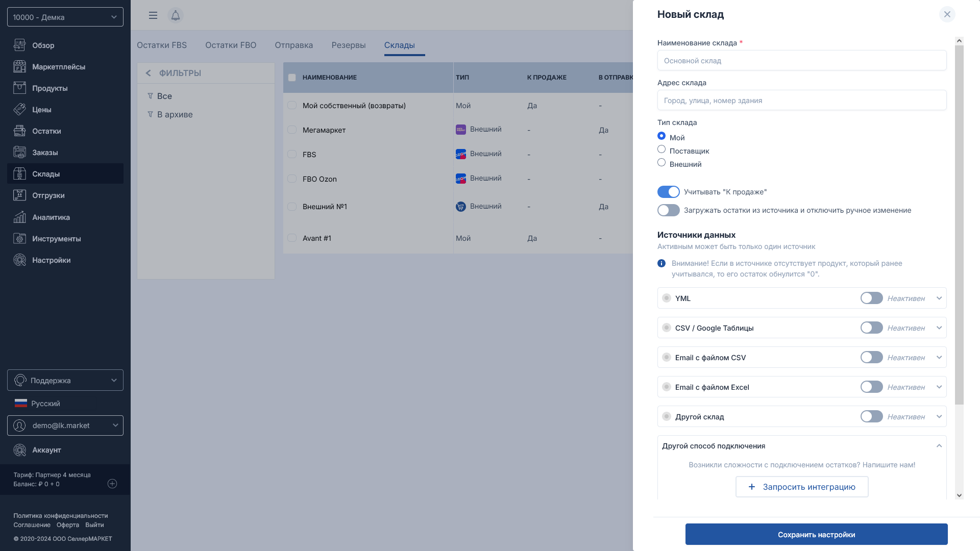Screen dimensions: 980x551
Task: Click the cart logo in Внешний №1 row
Action: [461, 207]
